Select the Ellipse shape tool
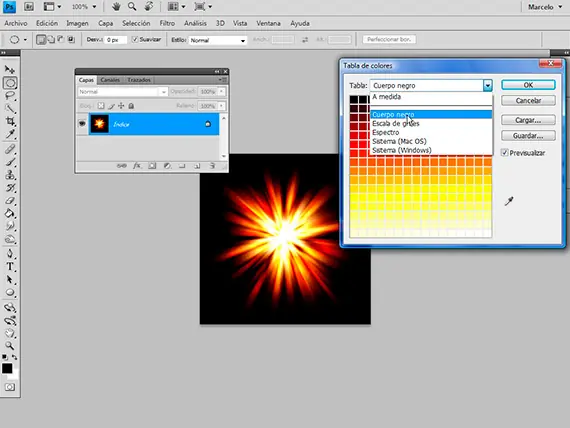 (x=10, y=292)
